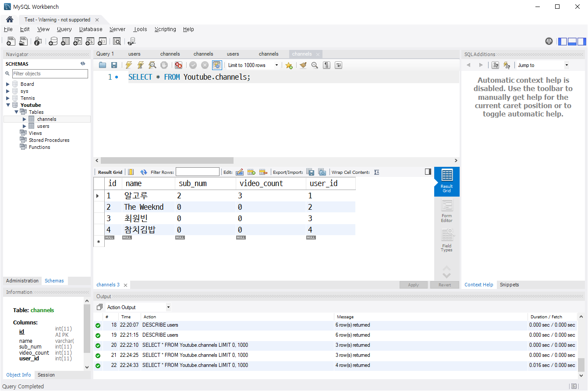Stop query execution hand icon
588x391 pixels.
(x=164, y=65)
